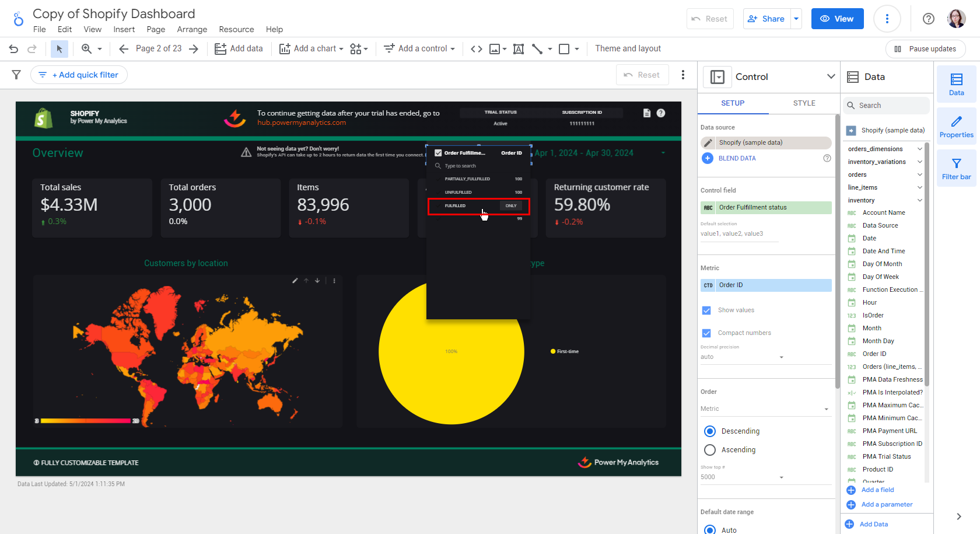Select the selection mode cursor tool

(59, 49)
